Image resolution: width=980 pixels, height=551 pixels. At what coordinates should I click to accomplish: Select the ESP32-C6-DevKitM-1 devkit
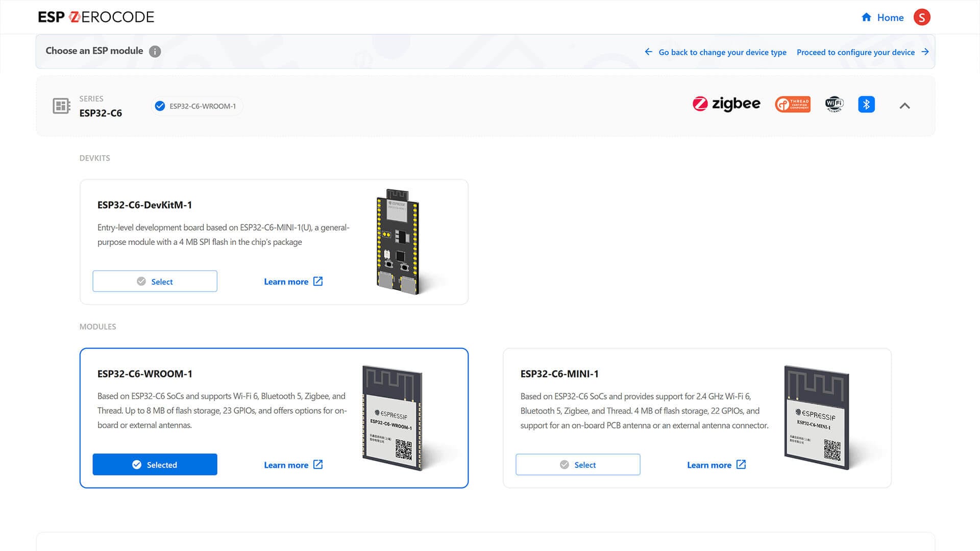(155, 282)
